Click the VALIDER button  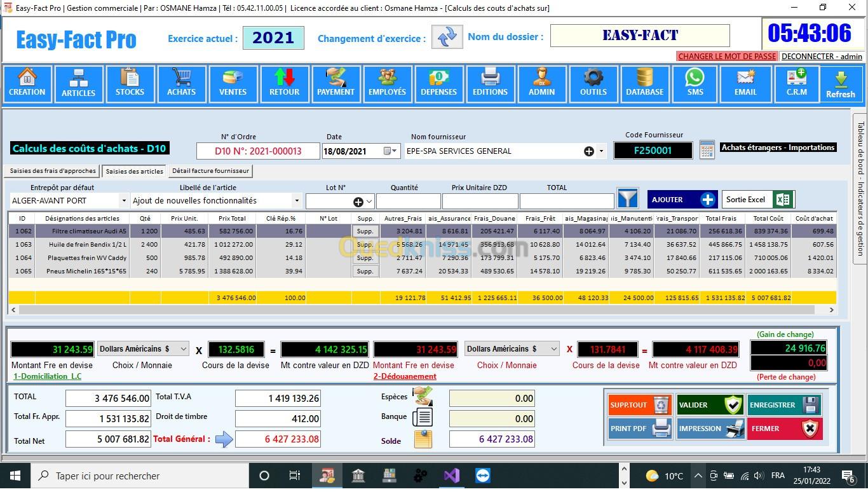click(709, 405)
